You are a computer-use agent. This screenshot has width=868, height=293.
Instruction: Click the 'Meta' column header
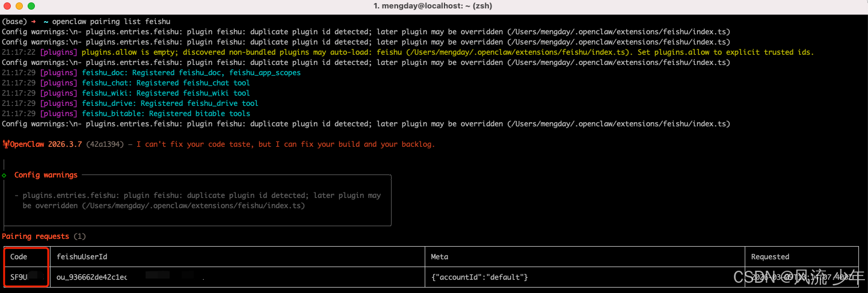pyautogui.click(x=440, y=257)
